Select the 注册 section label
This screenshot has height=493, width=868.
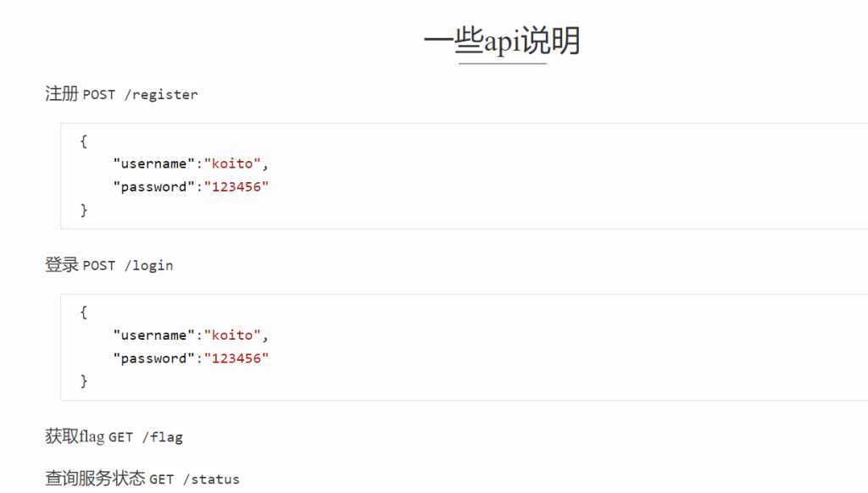[61, 93]
